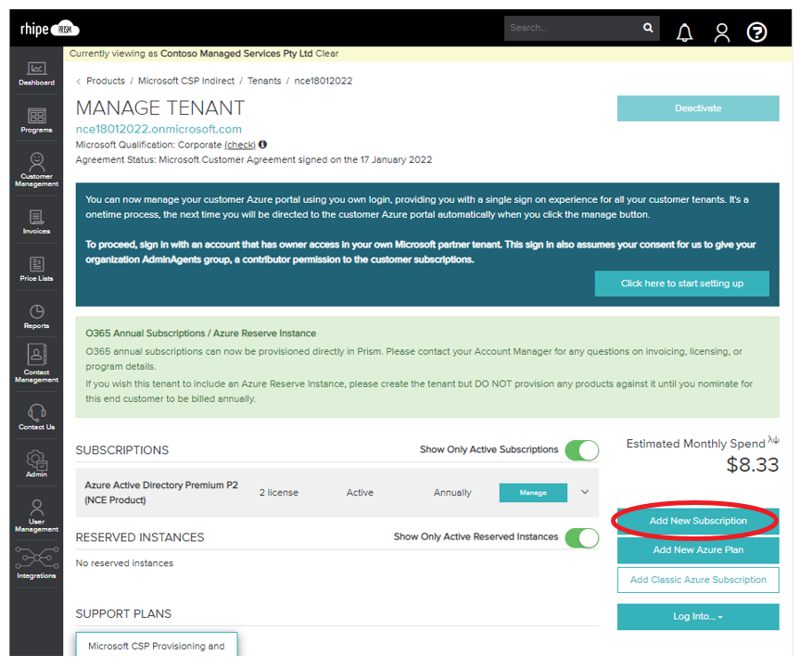The image size is (812, 668).
Task: Open notifications bell icon
Action: click(685, 32)
